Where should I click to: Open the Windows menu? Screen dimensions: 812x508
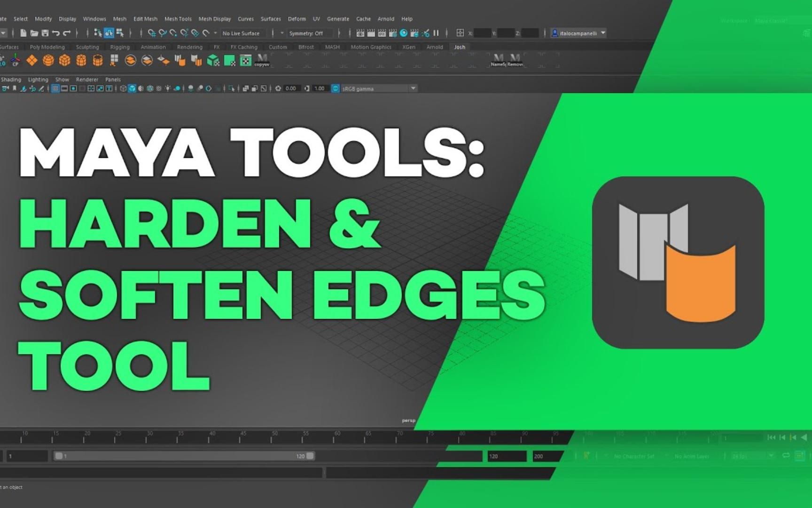pos(94,19)
